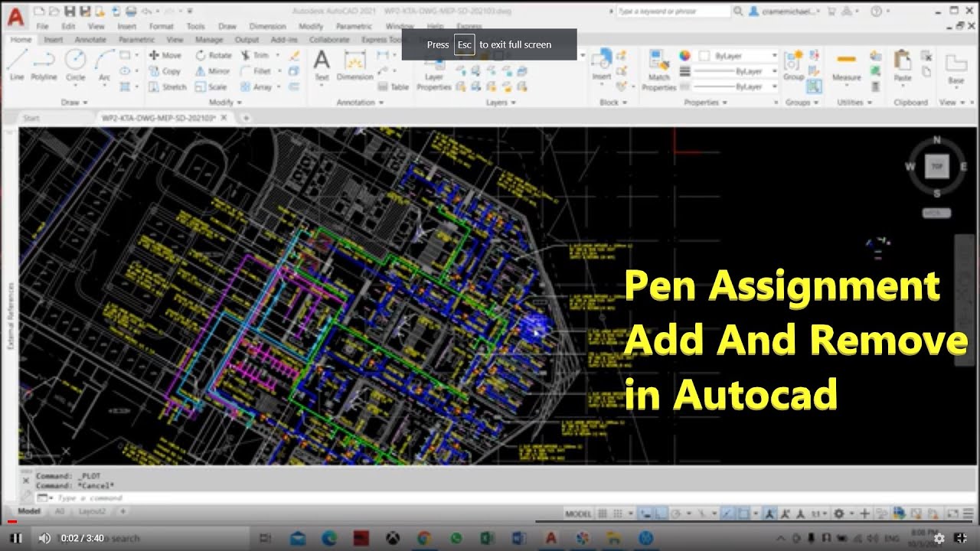Click the Move tool
Viewport: 980px width, 551px height.
165,55
